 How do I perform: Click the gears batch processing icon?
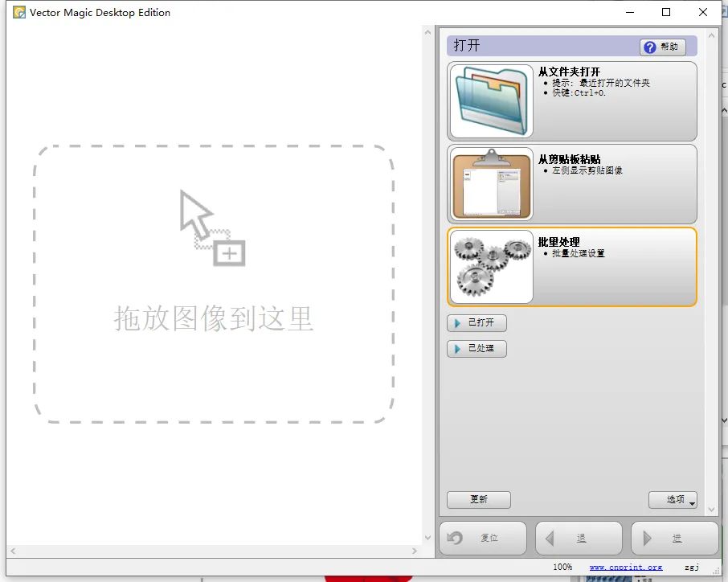click(492, 267)
